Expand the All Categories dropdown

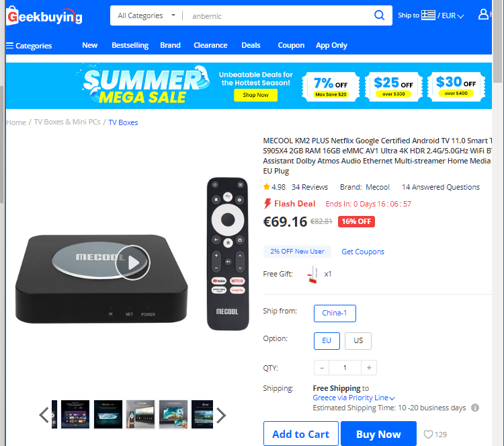click(146, 15)
